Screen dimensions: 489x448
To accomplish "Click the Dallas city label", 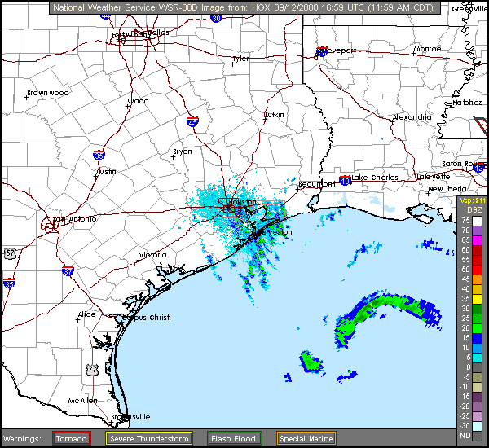I will [159, 33].
